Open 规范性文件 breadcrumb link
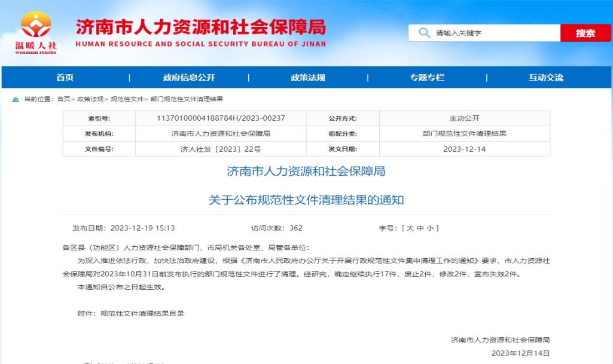The height and width of the screenshot is (364, 613). click(127, 99)
